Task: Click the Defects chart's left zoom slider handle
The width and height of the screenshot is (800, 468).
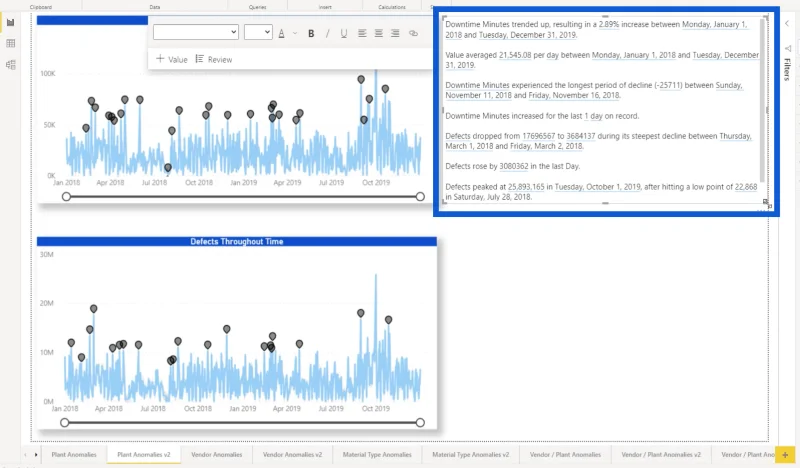Action: 65,423
